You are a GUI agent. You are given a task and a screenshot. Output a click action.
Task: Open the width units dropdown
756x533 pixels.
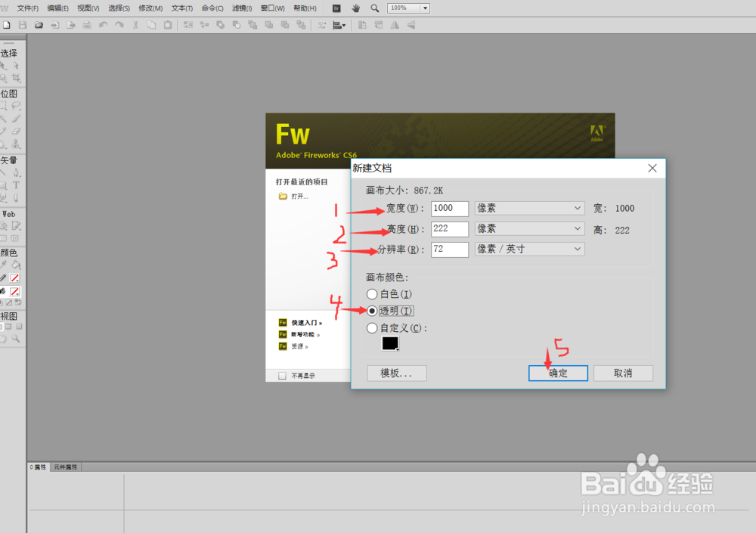pos(529,208)
